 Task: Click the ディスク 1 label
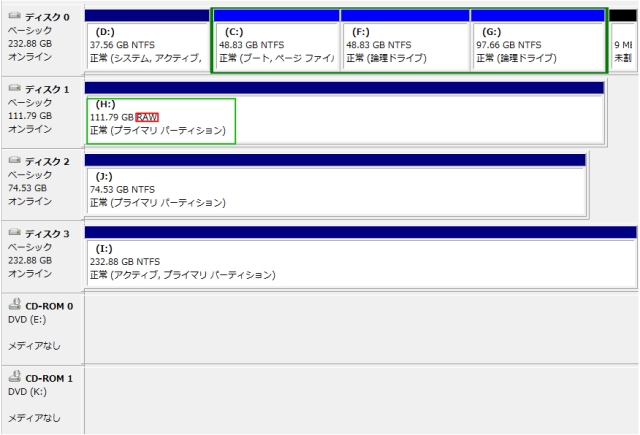47,89
